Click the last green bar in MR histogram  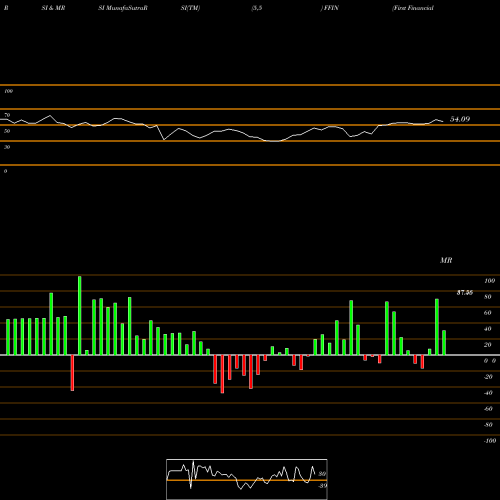point(444,343)
